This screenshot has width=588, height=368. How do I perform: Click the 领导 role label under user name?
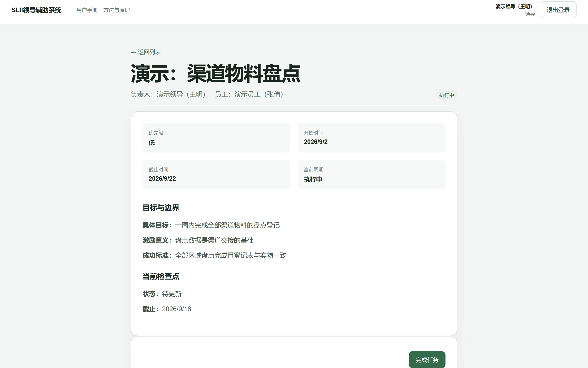pyautogui.click(x=530, y=14)
